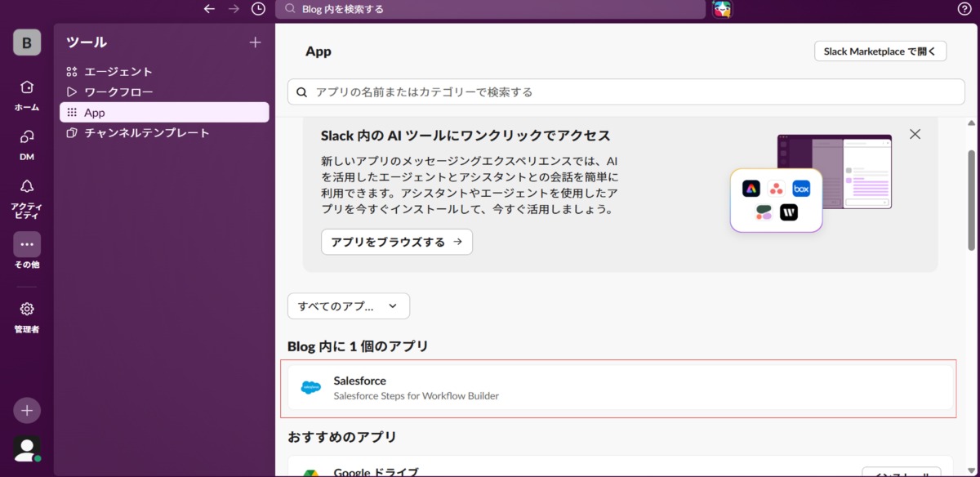The width and height of the screenshot is (980, 477).
Task: Open チャンネルテンプレート in the tools list
Action: (164, 133)
